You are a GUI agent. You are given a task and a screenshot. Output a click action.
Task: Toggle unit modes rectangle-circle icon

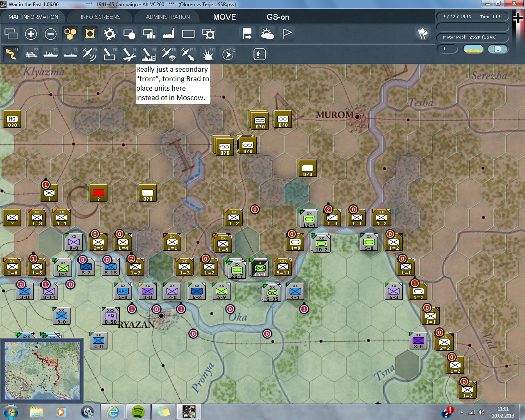tap(129, 34)
